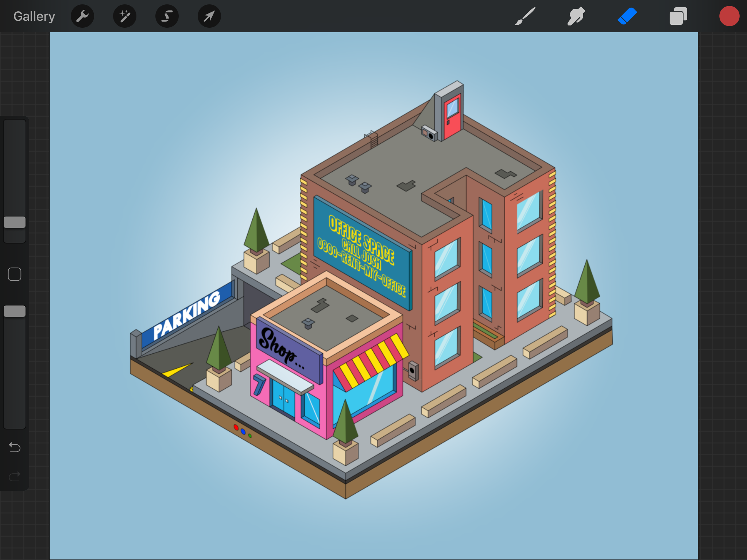Select the blue Eraser tool
This screenshot has height=560, width=747.
click(x=627, y=16)
